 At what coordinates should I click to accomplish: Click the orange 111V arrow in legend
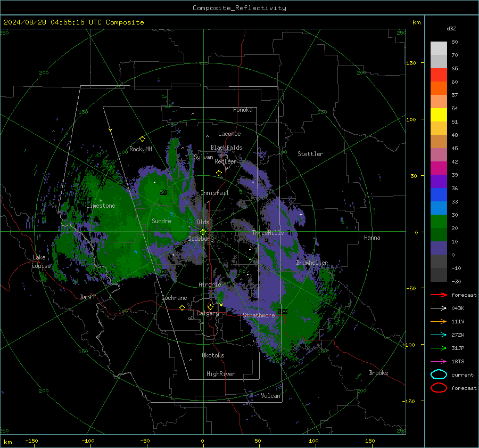(x=439, y=321)
